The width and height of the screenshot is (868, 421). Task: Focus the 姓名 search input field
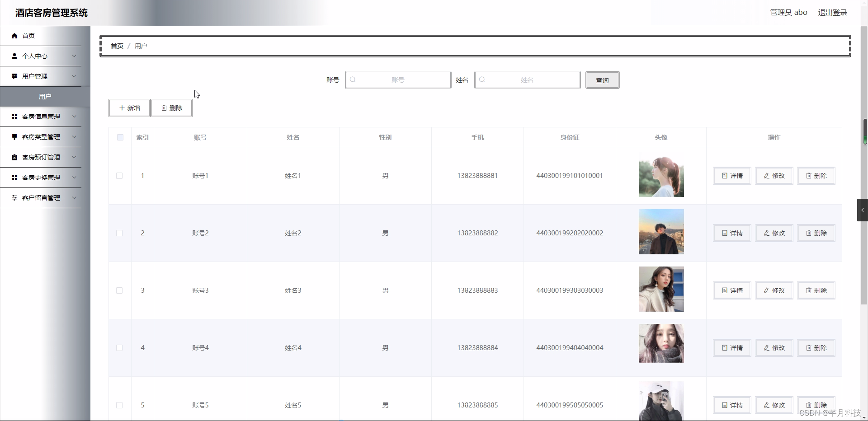click(x=528, y=80)
